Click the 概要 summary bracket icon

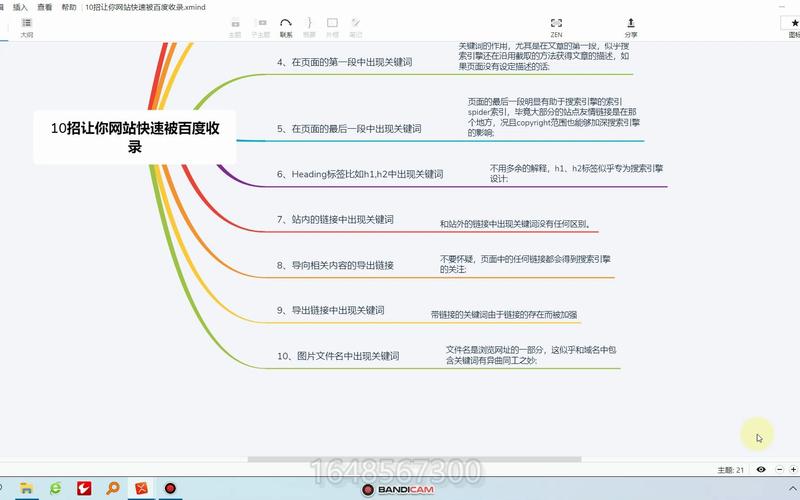[309, 27]
